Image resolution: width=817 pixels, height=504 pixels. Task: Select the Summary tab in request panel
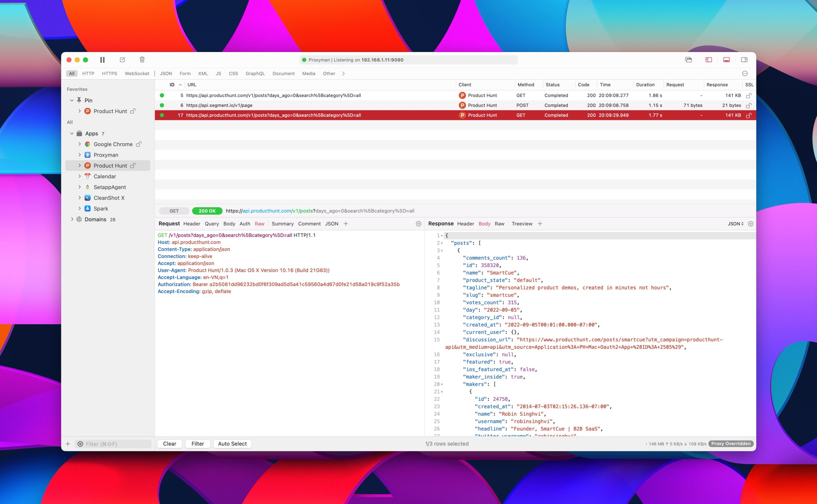click(282, 223)
